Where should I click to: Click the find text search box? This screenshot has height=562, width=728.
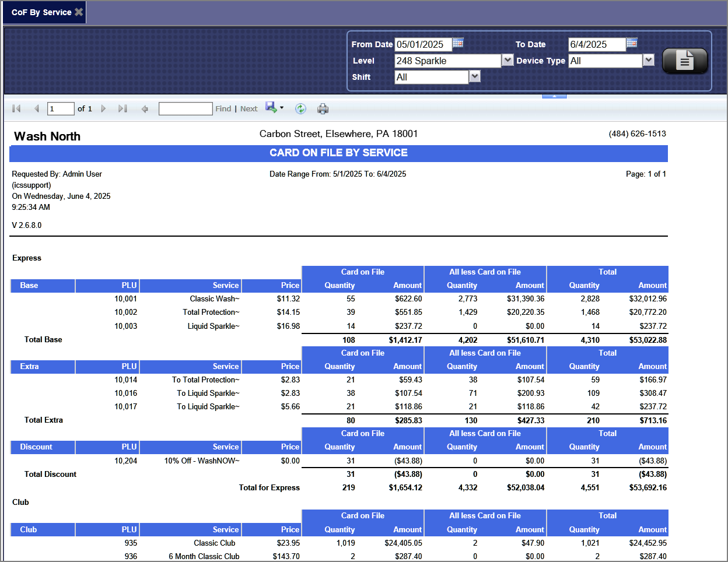(x=185, y=108)
